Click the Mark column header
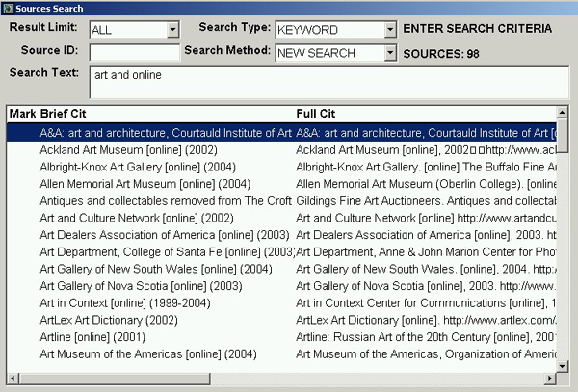The width and height of the screenshot is (578, 392). 22,114
